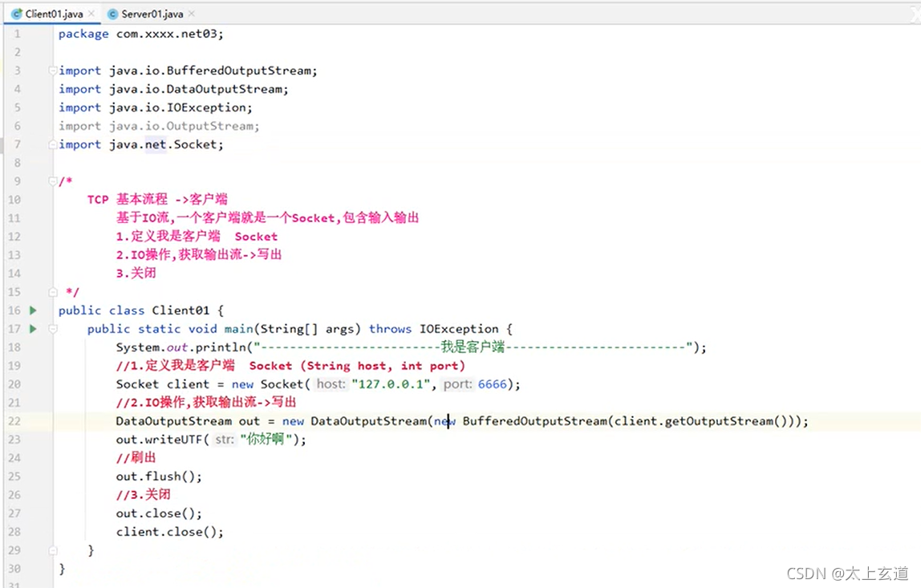Close the Server01.java tab

tap(192, 14)
